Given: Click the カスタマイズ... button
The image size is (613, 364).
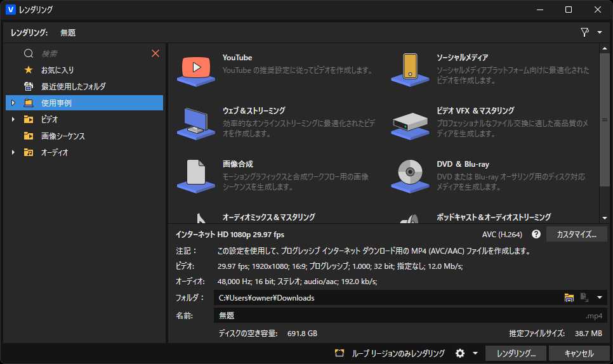Looking at the screenshot, I should click(x=576, y=235).
